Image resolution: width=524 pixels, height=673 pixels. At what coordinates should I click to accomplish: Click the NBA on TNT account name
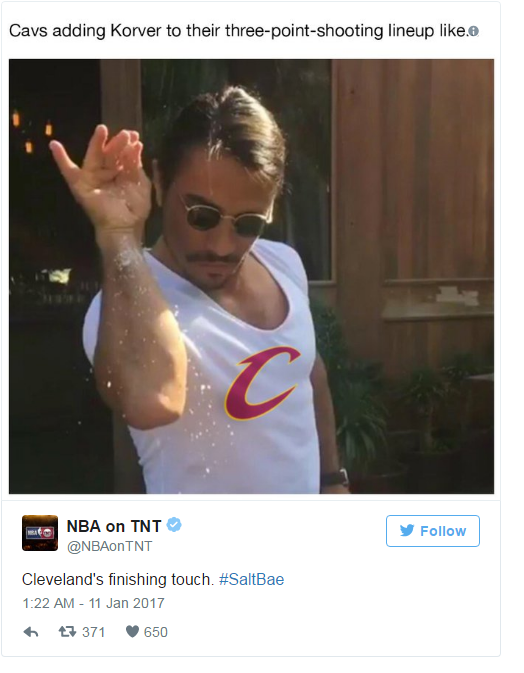pyautogui.click(x=114, y=526)
